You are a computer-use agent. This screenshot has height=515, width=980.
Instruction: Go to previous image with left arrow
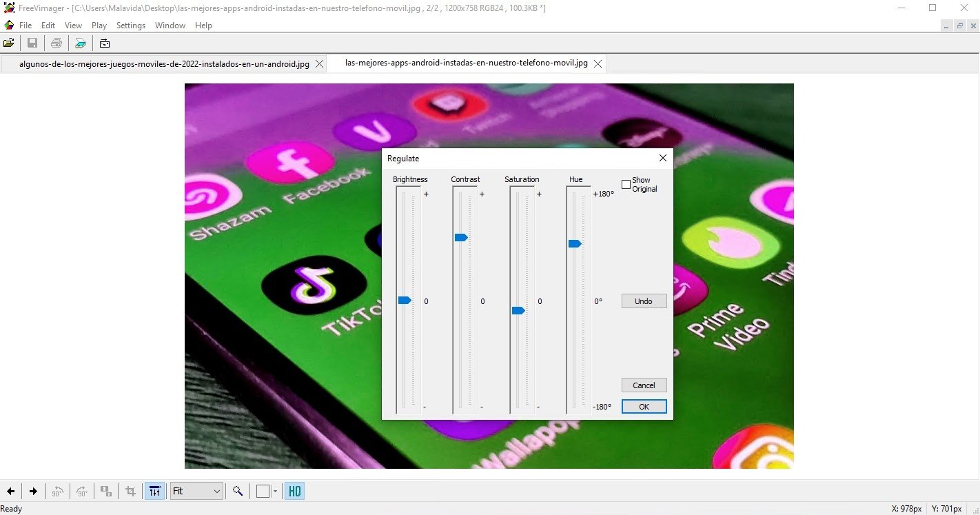[10, 492]
